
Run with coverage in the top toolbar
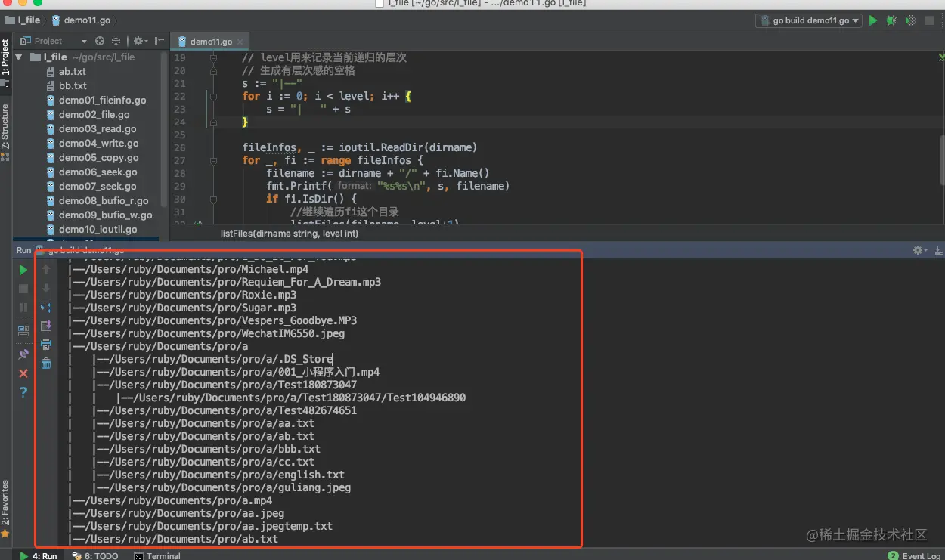click(911, 20)
